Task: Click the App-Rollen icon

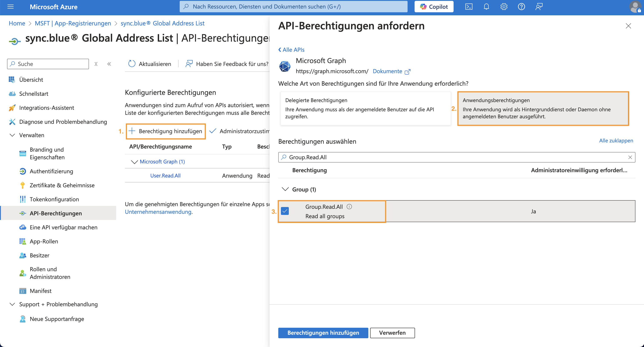Action: pos(23,241)
